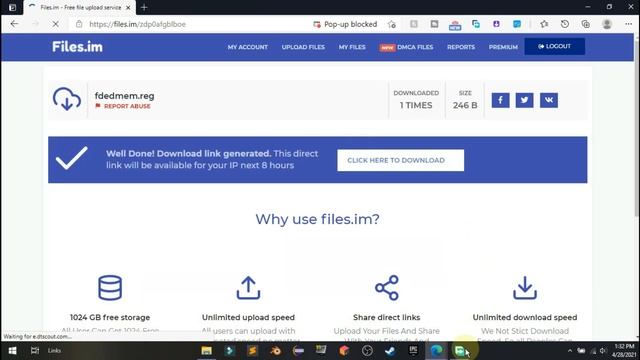Open the browser Settings and more menu
Screen dimensions: 640x360
(x=629, y=24)
